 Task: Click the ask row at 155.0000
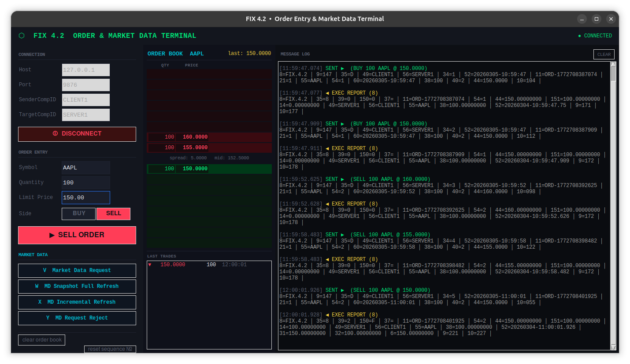click(x=209, y=148)
